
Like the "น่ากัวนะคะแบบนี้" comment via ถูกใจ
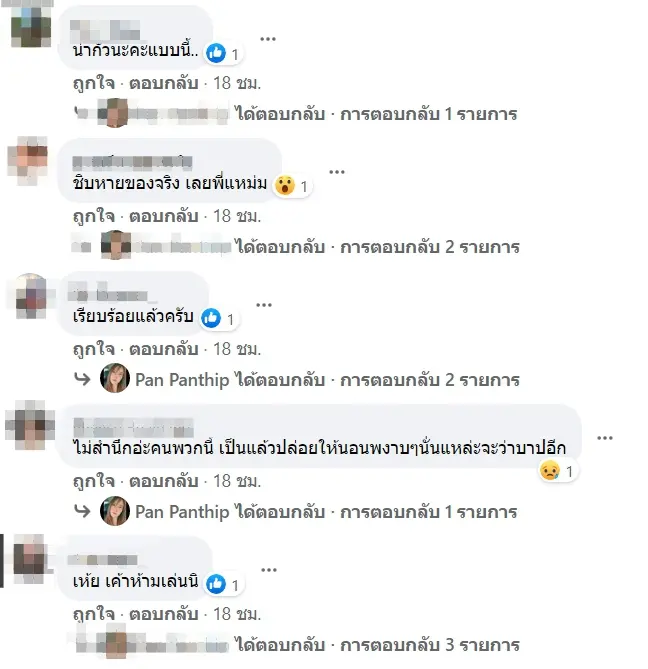(x=94, y=83)
